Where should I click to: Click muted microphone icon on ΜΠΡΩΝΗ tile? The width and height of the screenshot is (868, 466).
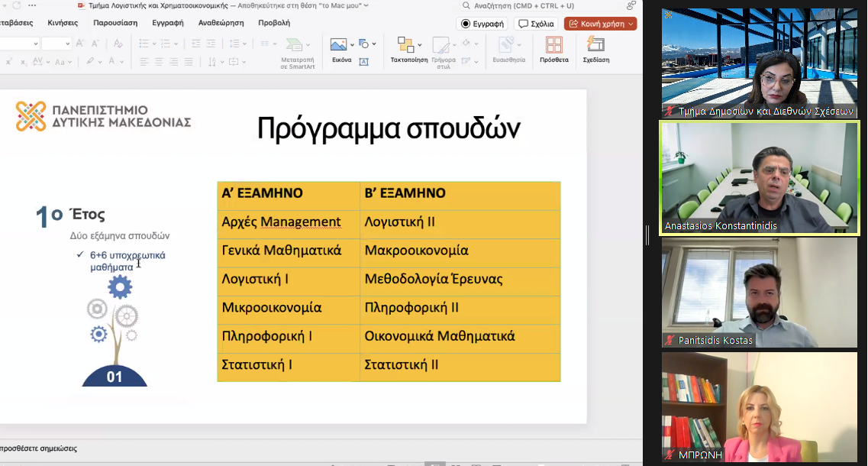tap(670, 455)
